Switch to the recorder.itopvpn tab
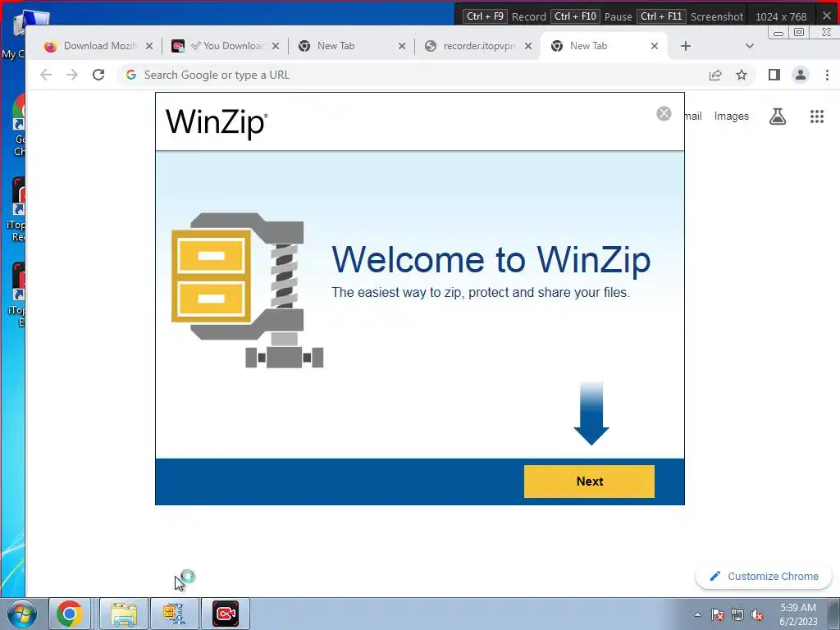This screenshot has width=840, height=630. click(478, 46)
